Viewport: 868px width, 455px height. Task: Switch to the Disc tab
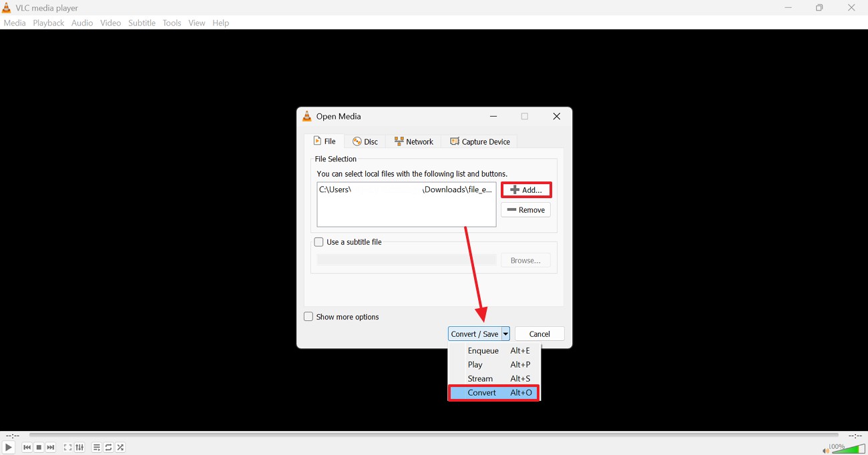coord(365,141)
